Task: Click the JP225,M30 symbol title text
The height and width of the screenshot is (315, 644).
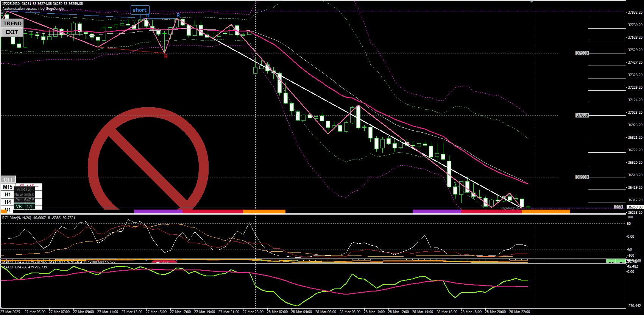Action: pyautogui.click(x=11, y=4)
